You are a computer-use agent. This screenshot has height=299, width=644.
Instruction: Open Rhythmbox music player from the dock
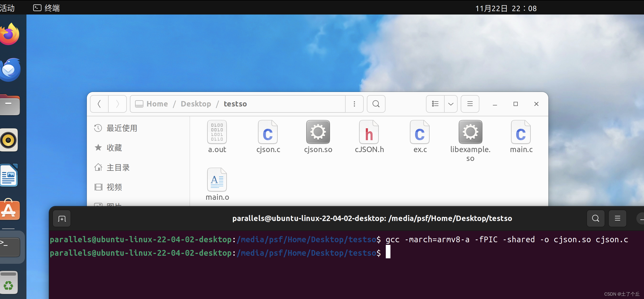click(9, 140)
